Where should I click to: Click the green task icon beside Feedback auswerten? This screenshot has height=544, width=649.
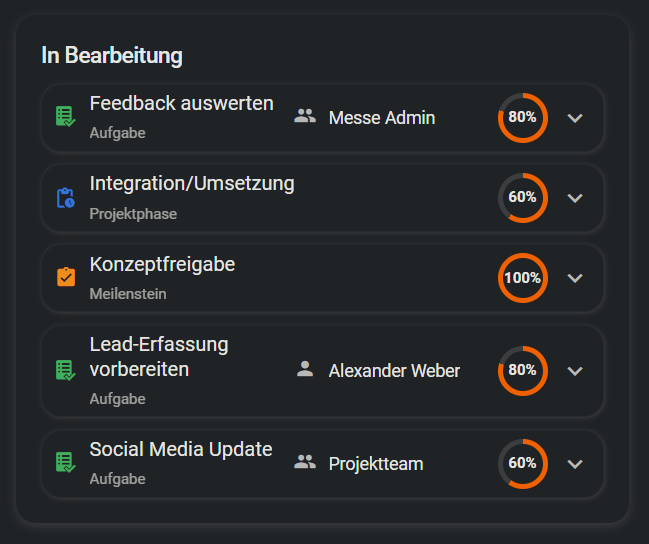65,117
